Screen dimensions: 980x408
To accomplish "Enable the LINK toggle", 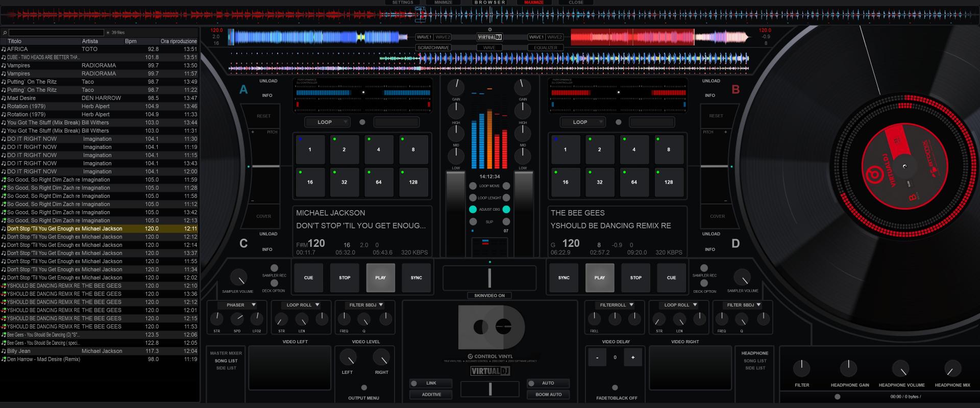I will coord(431,383).
